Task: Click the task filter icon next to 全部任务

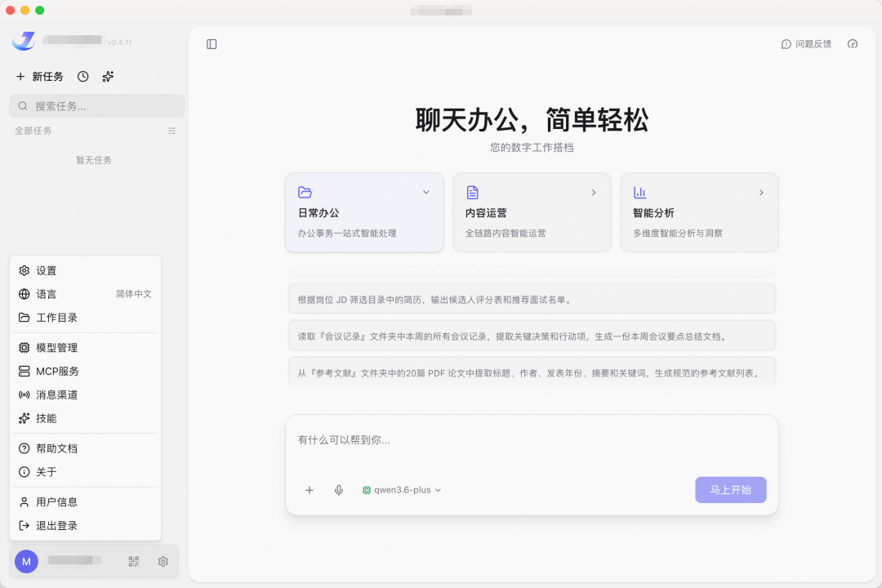Action: pyautogui.click(x=172, y=131)
